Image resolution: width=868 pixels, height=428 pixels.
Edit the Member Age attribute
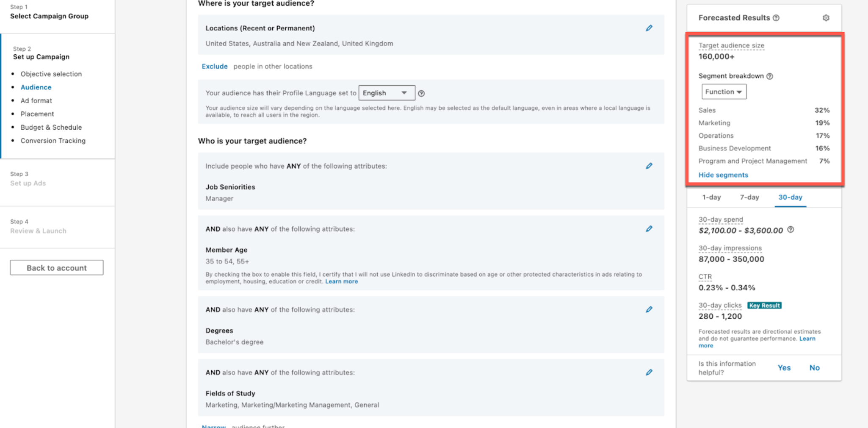[x=649, y=229]
